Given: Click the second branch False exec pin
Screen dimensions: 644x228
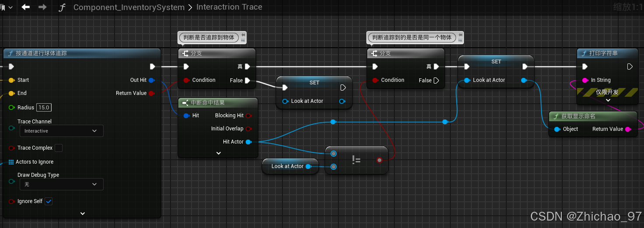Looking at the screenshot, I should coord(436,80).
